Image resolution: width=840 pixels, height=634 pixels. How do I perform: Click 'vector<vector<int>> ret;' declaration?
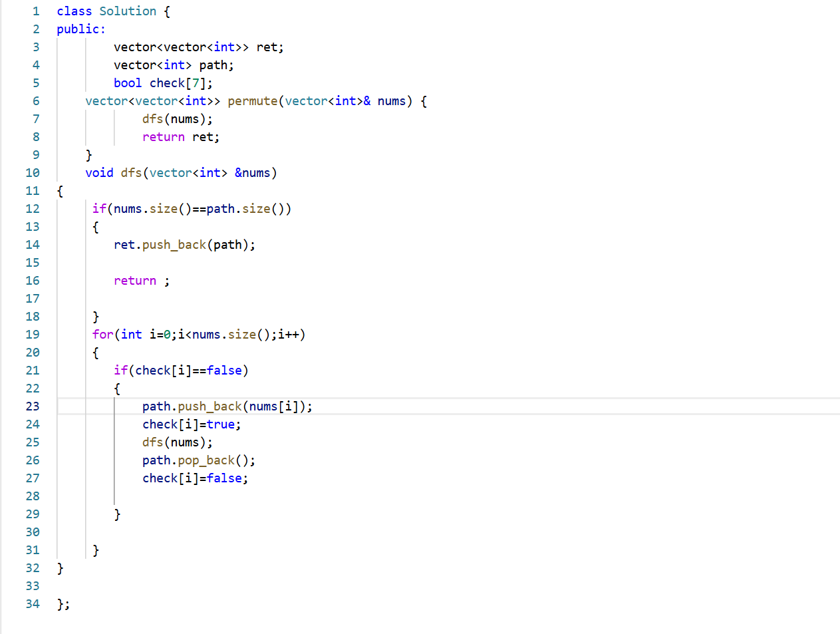click(199, 47)
